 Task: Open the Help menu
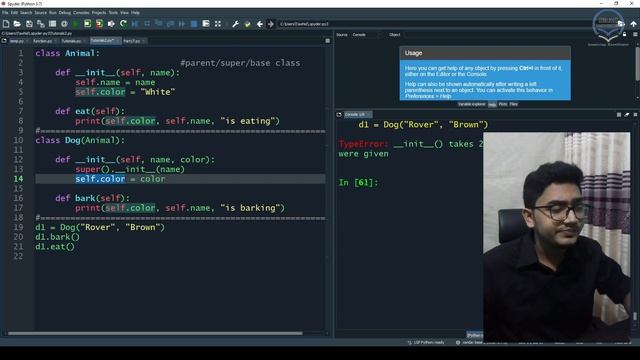point(135,13)
